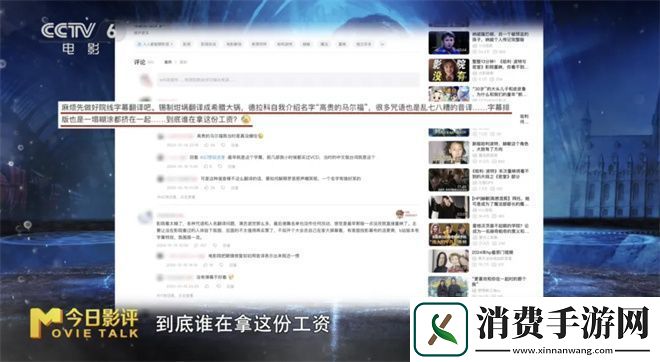Reply to the comment mentioning VCD

232,166
